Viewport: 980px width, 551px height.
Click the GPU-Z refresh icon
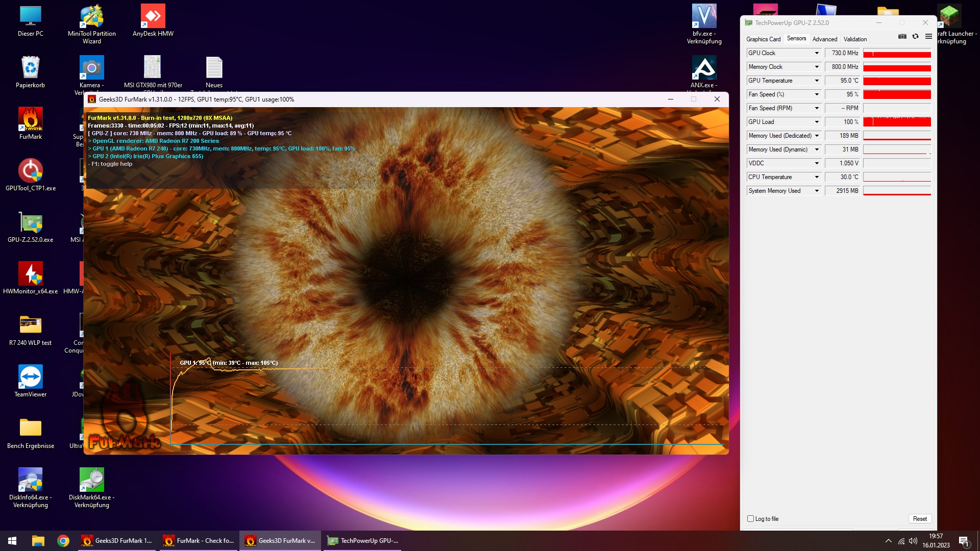click(x=915, y=36)
